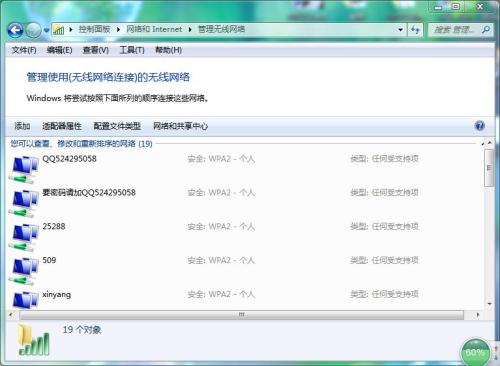500x366 pixels.
Task: Click the blue help question-mark icon
Action: tap(480, 126)
